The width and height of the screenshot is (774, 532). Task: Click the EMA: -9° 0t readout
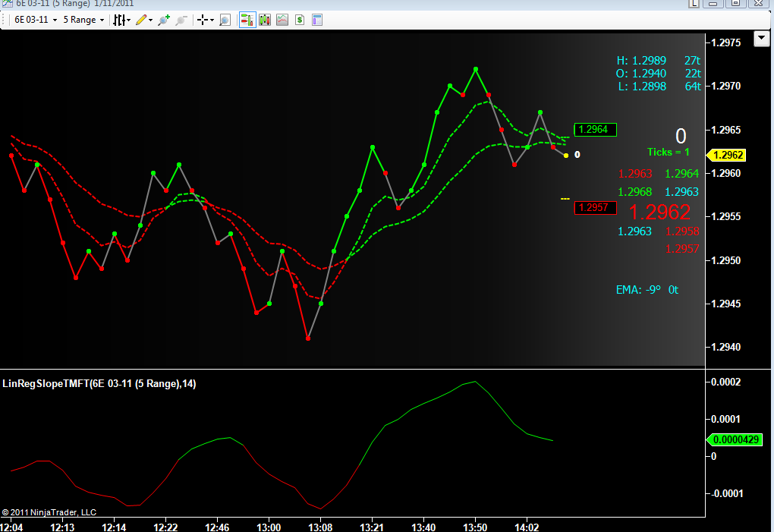(647, 290)
